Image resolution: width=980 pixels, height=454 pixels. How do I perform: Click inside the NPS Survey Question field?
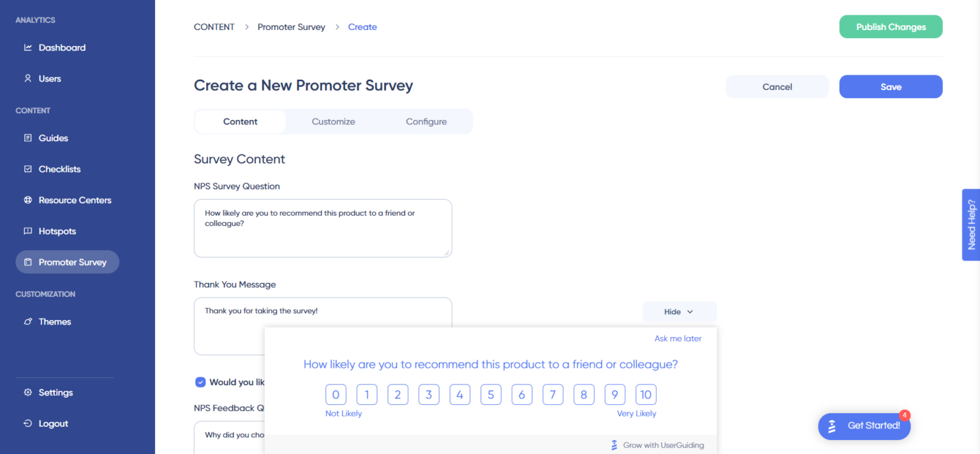point(322,228)
